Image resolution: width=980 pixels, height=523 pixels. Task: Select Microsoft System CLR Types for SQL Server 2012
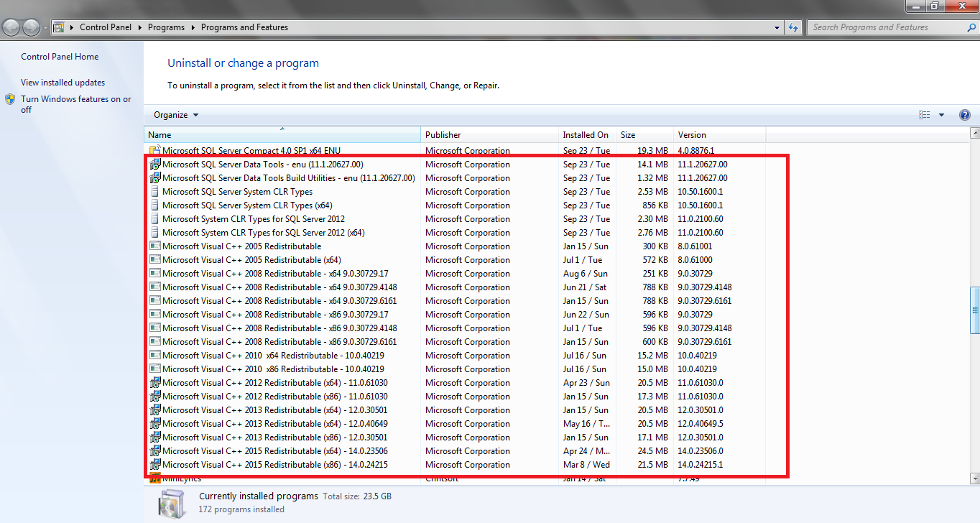click(x=455, y=219)
